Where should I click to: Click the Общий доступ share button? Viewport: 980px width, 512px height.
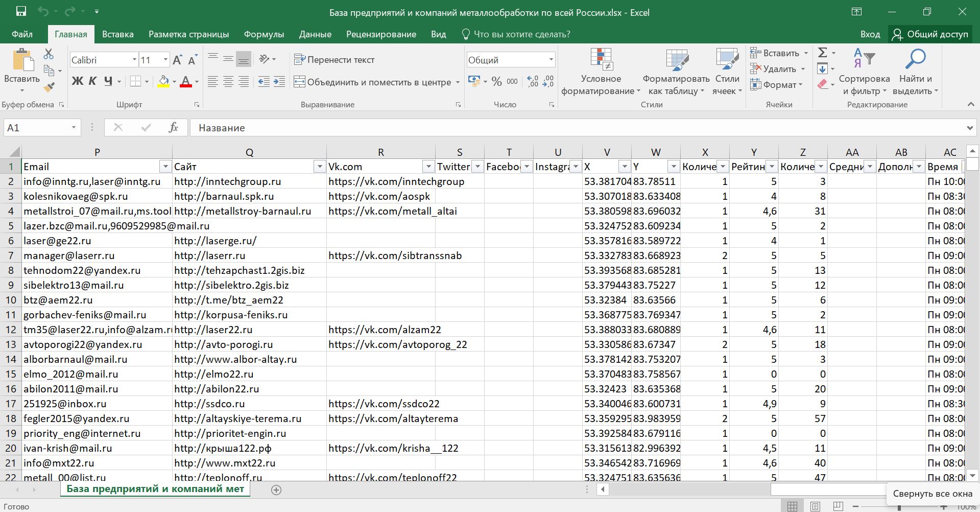pos(930,34)
